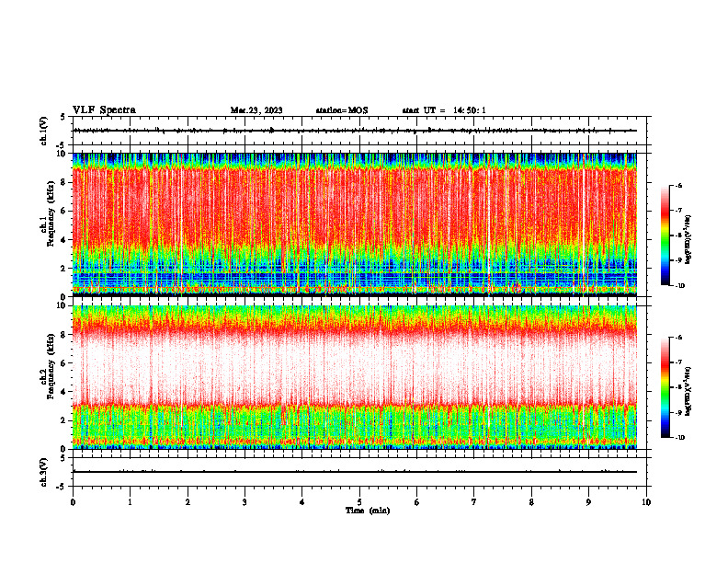Click time-axis tick label "3"
Screen dimensions: 728x563
click(245, 502)
